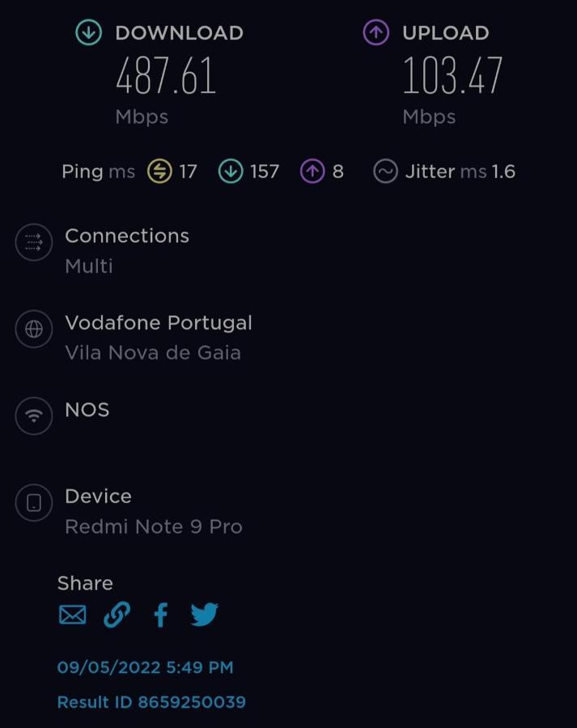Click the purple upload latency icon

(312, 171)
